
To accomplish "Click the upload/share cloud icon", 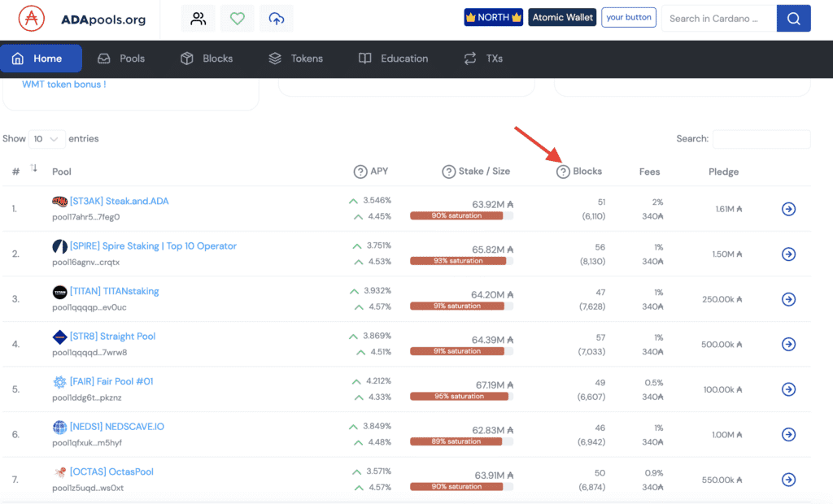I will (276, 18).
